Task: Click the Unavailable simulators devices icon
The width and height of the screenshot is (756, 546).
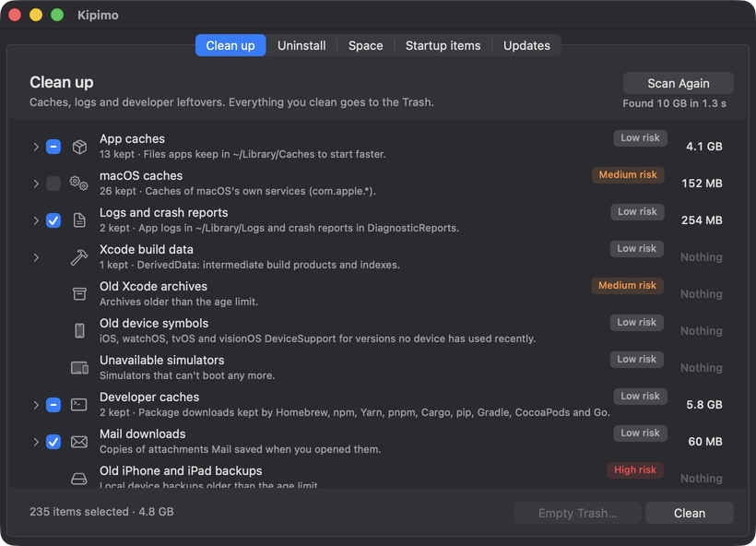Action: coord(79,368)
